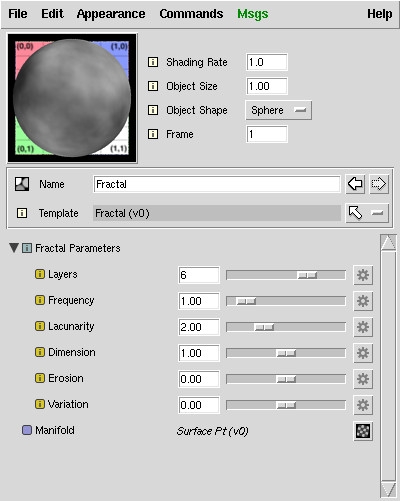
Task: Click the left arrow next to Name field
Action: tap(355, 184)
